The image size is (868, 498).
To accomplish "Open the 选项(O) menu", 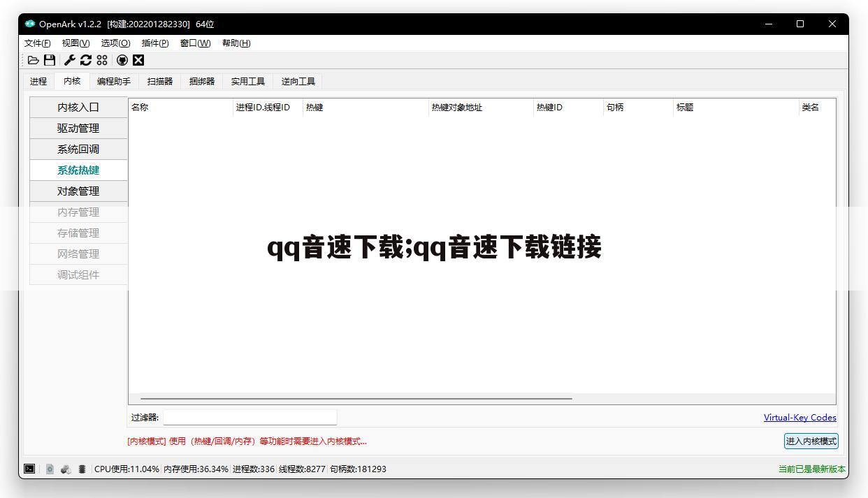I will [x=115, y=43].
